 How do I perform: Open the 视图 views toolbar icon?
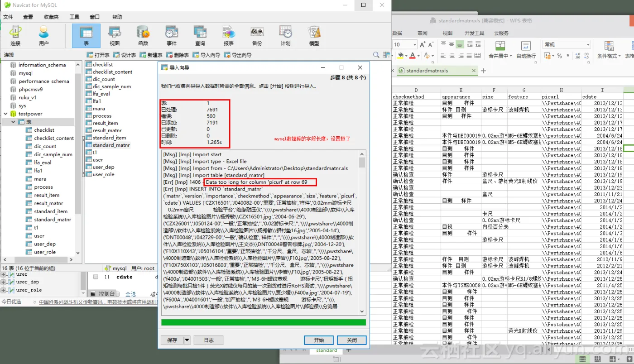pos(115,35)
